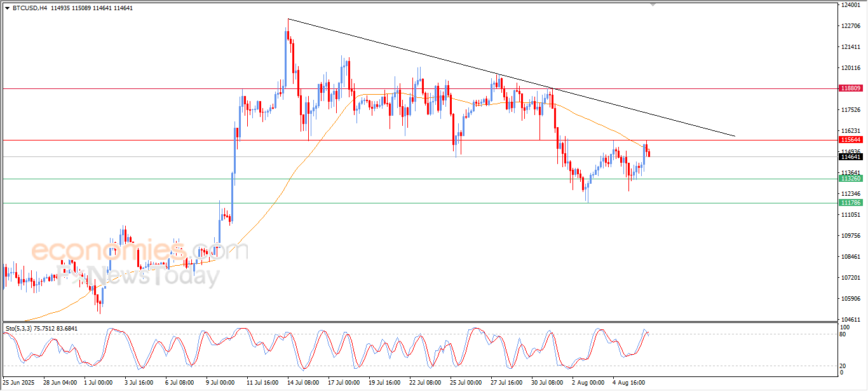Click the 28 Jun 04:00 time label
This screenshot has height=391, width=868.
[59, 383]
